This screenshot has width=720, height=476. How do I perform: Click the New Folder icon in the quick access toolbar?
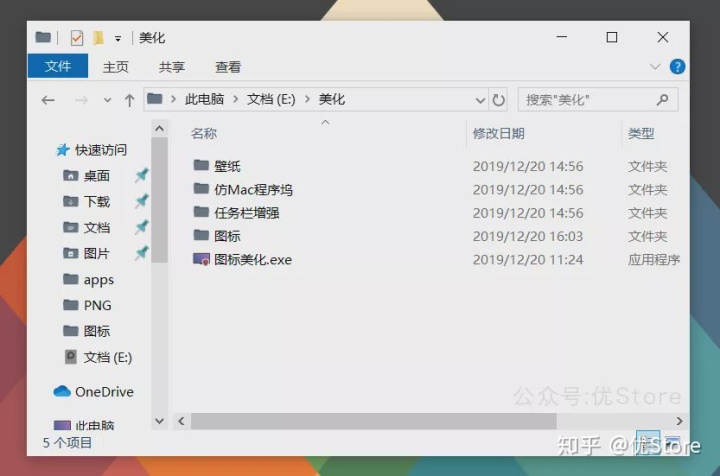pyautogui.click(x=98, y=38)
